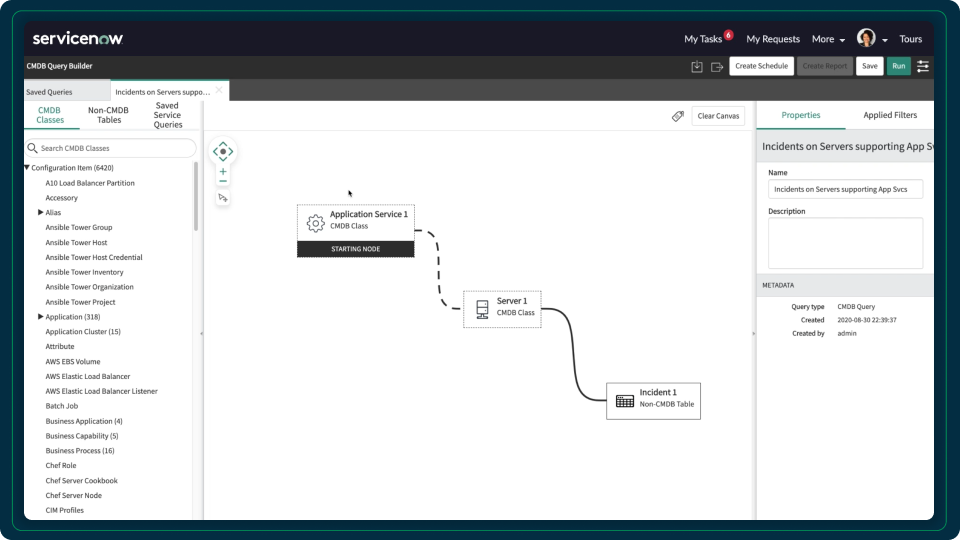This screenshot has height=540, width=960.
Task: Select the Incident 1 node
Action: click(653, 401)
